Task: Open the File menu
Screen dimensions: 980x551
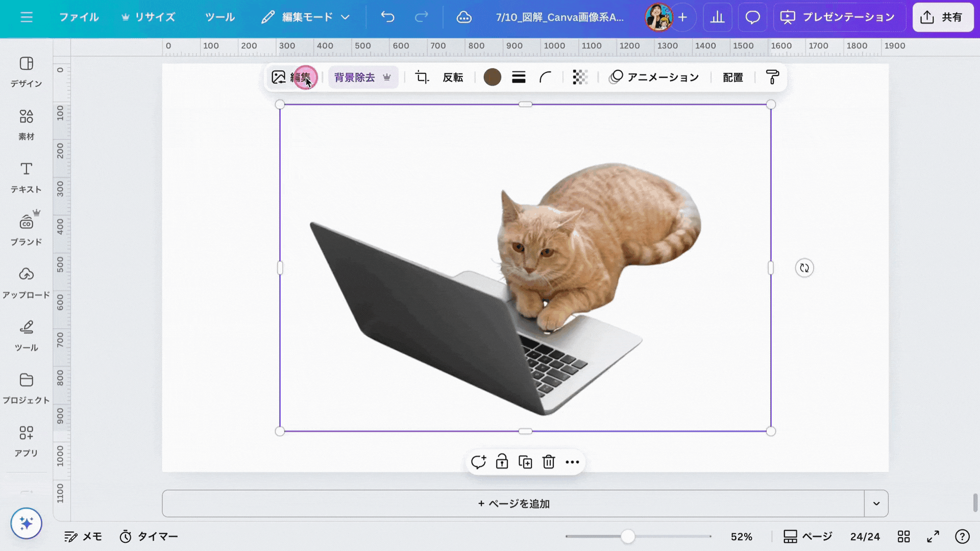Action: point(79,17)
